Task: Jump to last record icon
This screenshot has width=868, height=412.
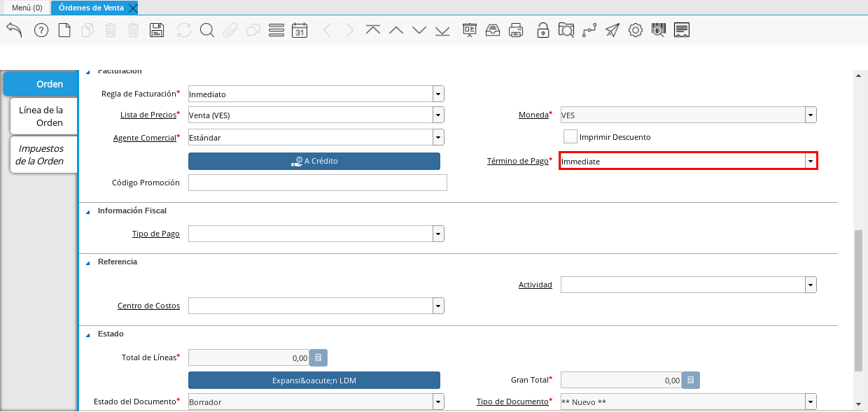Action: (x=442, y=30)
